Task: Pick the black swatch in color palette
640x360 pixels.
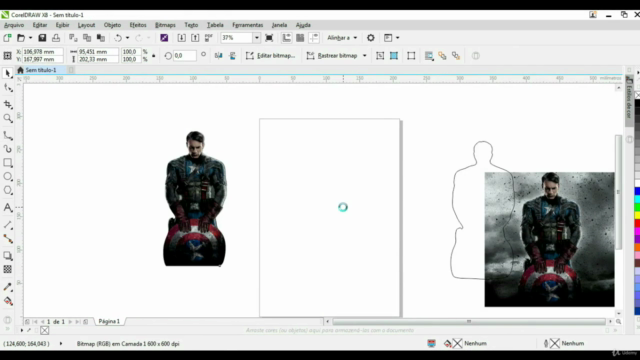Action: [x=637, y=102]
